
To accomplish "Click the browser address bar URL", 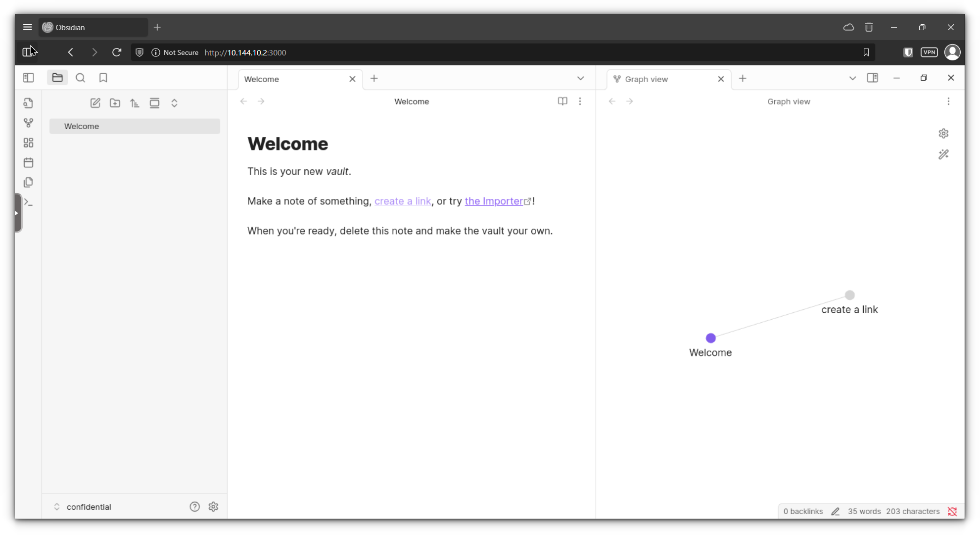I will [245, 52].
